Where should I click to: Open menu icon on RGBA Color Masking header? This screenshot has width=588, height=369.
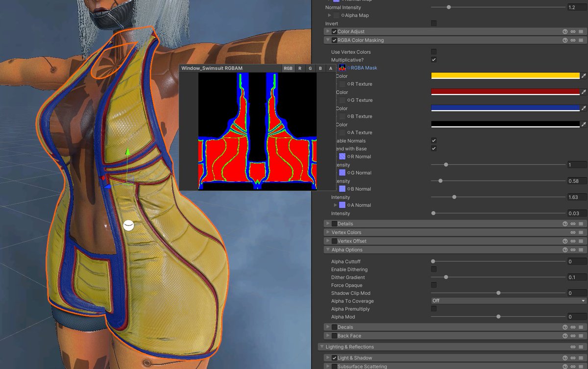click(x=581, y=40)
